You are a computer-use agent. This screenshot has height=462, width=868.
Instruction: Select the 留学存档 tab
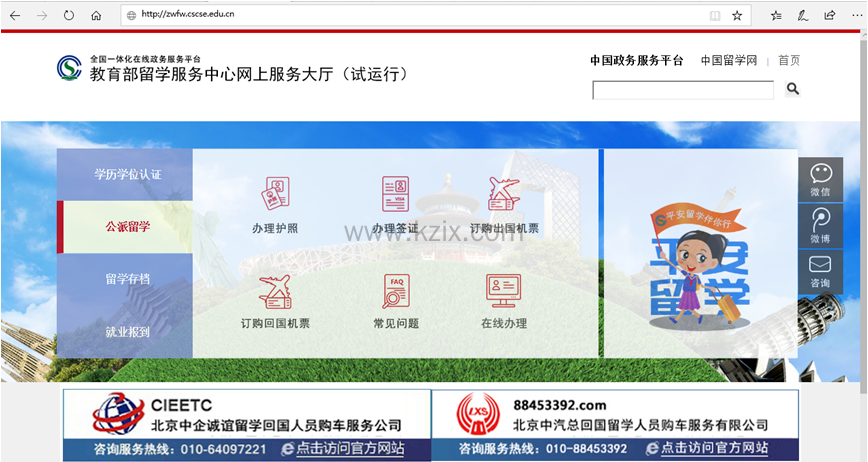[125, 279]
